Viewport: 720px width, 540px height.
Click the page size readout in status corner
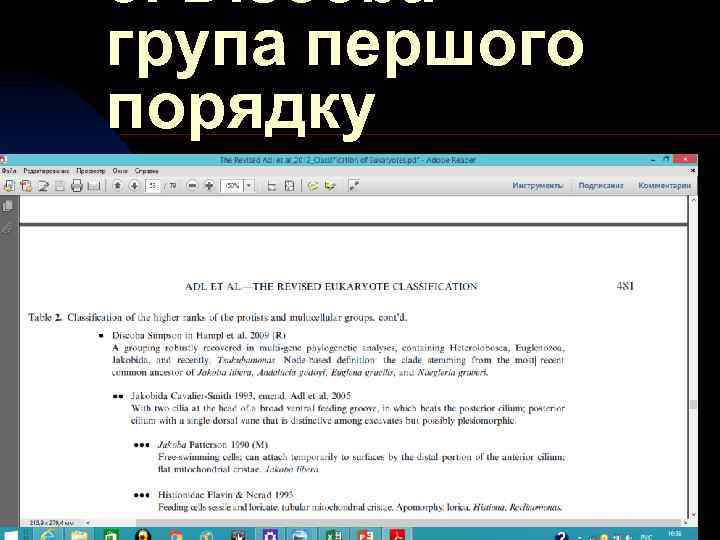[53, 523]
